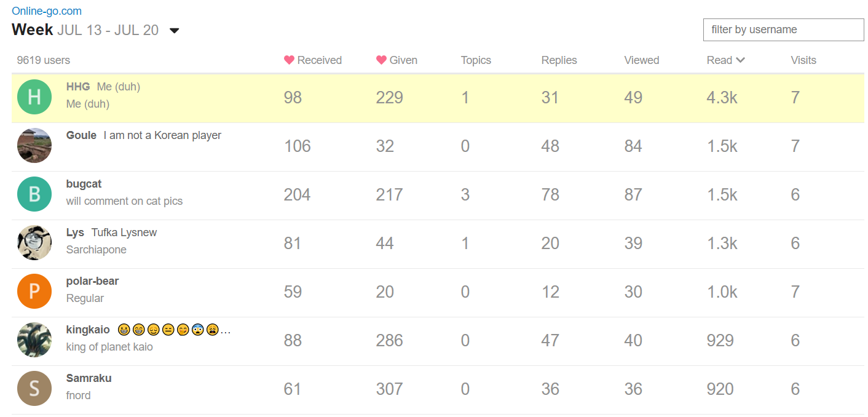Toggle sort direction via the Read chevron
This screenshot has height=417, width=868.
click(740, 60)
